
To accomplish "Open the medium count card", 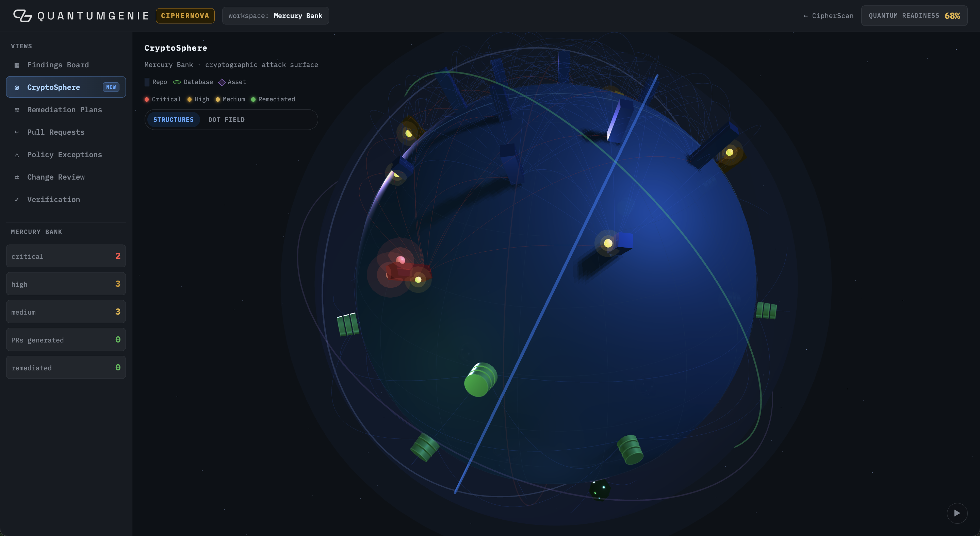I will pyautogui.click(x=66, y=311).
